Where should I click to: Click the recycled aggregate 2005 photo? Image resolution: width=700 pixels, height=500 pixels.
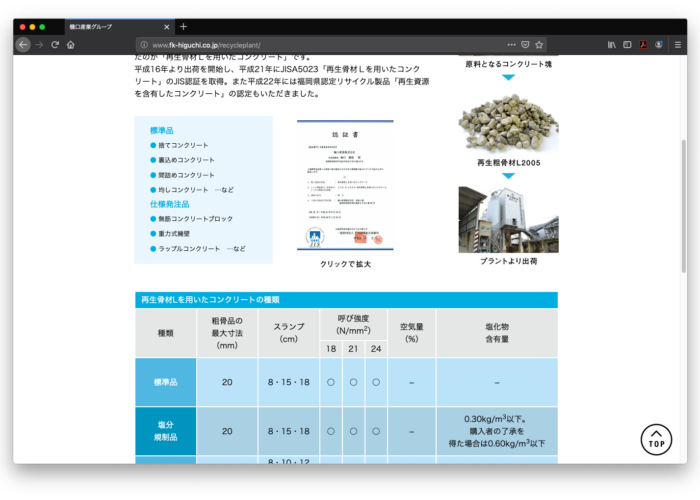point(508,124)
